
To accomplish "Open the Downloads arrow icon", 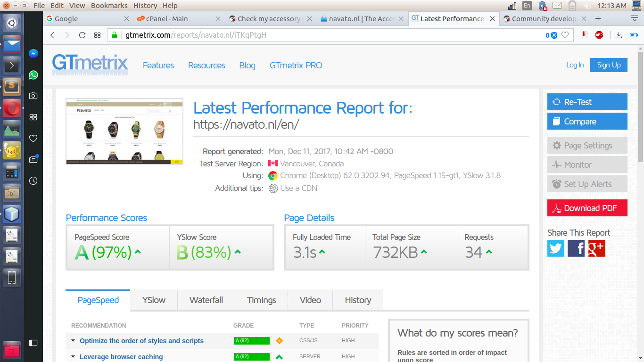I will point(619,35).
